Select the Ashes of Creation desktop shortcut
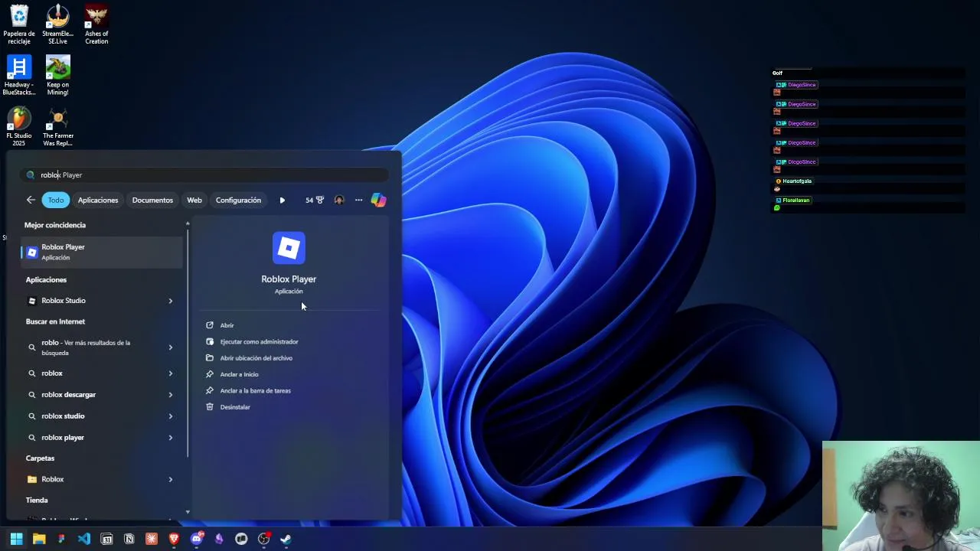The image size is (980, 551). (x=96, y=24)
